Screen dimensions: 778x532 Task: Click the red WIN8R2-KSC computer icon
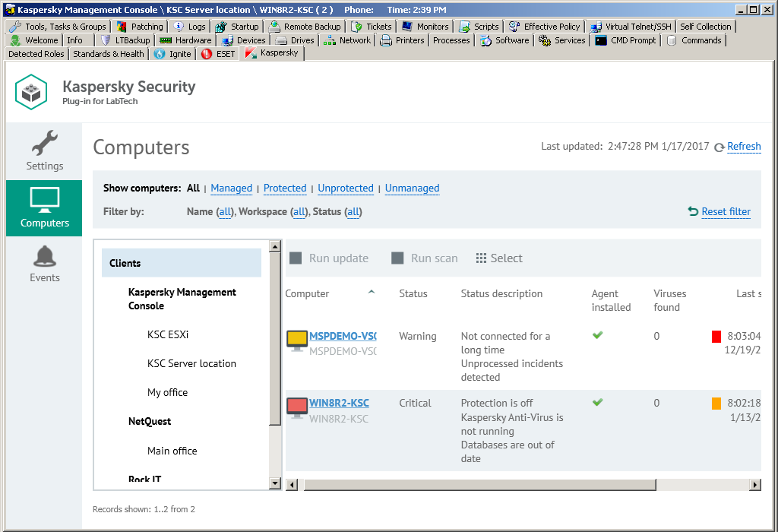pyautogui.click(x=296, y=407)
